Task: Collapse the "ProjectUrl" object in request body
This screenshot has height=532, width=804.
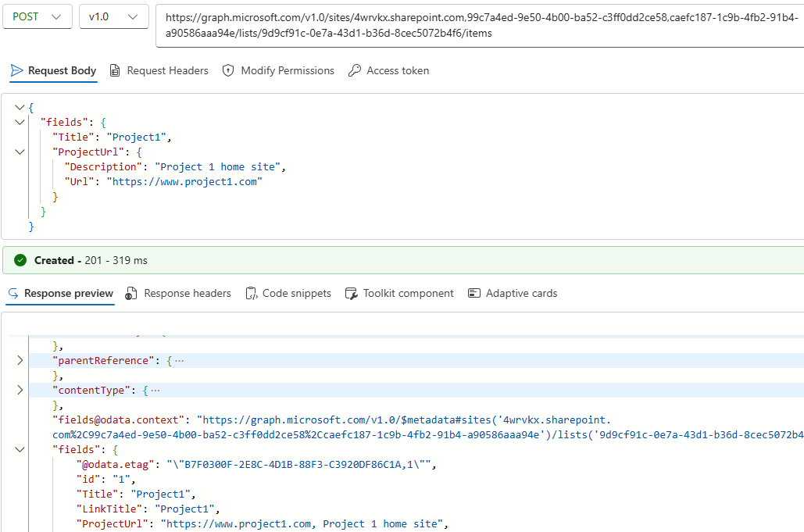Action: point(20,152)
